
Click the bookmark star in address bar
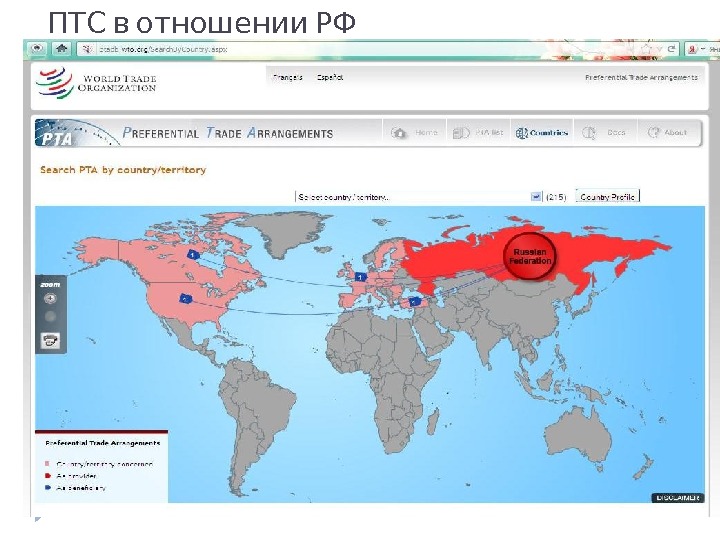click(646, 49)
